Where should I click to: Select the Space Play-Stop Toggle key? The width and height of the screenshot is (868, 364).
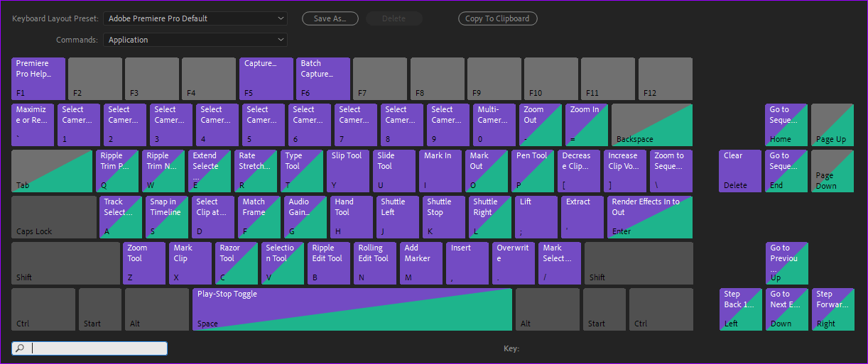pyautogui.click(x=352, y=309)
